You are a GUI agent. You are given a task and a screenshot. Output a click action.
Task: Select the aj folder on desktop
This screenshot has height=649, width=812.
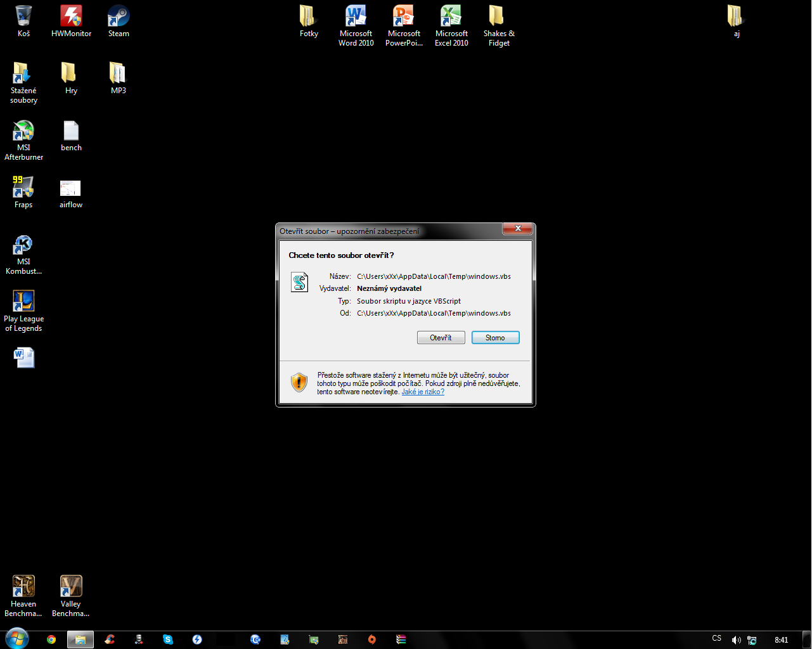(x=737, y=22)
